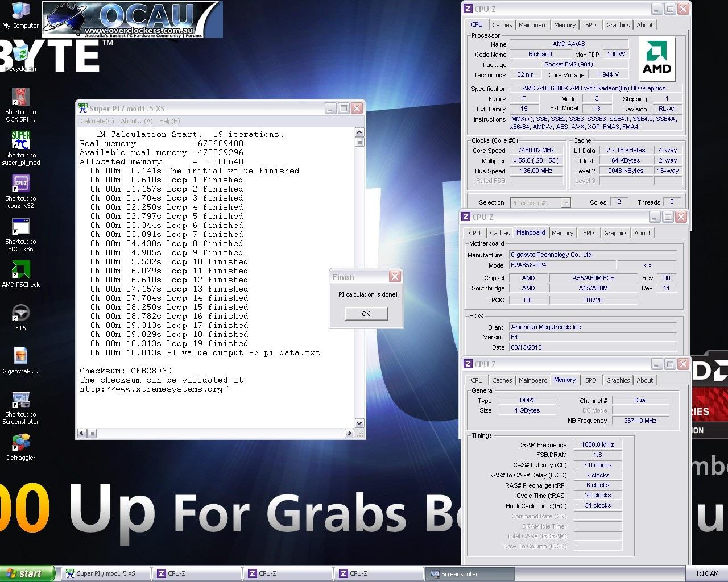Viewport: 728px width, 582px height.
Task: Click the xtremesystems.org URL text
Action: [x=154, y=389]
